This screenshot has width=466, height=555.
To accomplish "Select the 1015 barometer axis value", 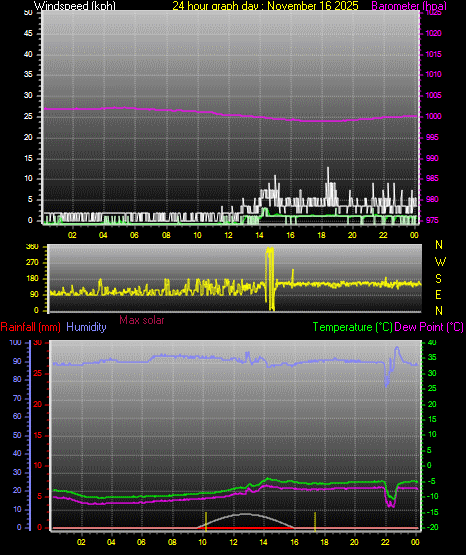I will coord(433,54).
